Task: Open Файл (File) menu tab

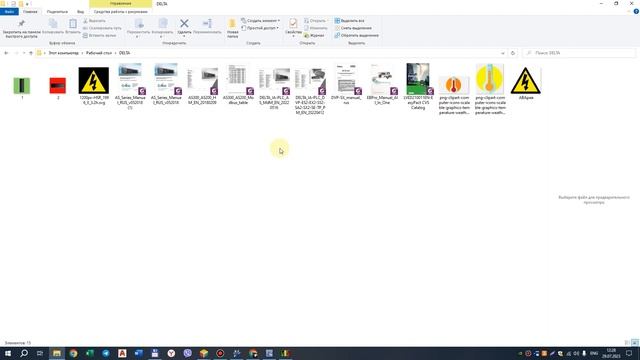Action: point(9,12)
